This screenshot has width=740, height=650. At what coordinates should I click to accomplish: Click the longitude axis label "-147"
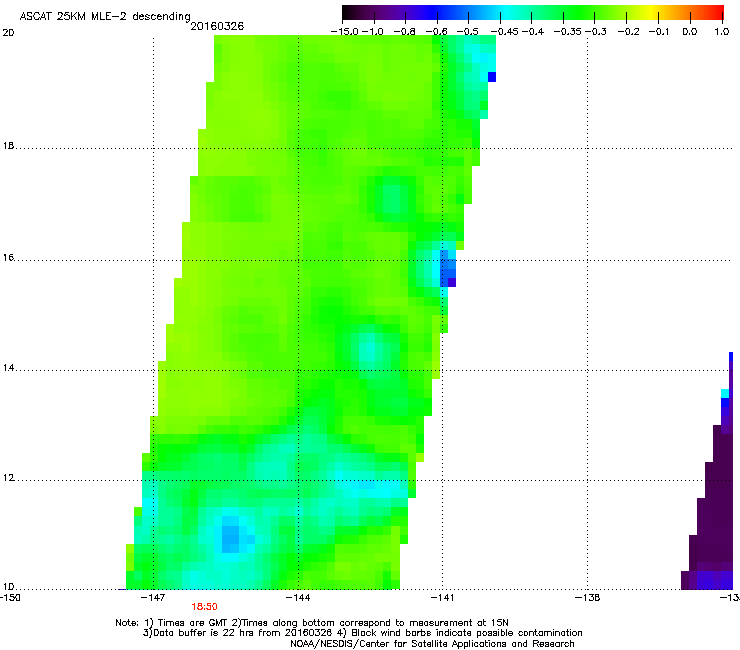coord(154,598)
